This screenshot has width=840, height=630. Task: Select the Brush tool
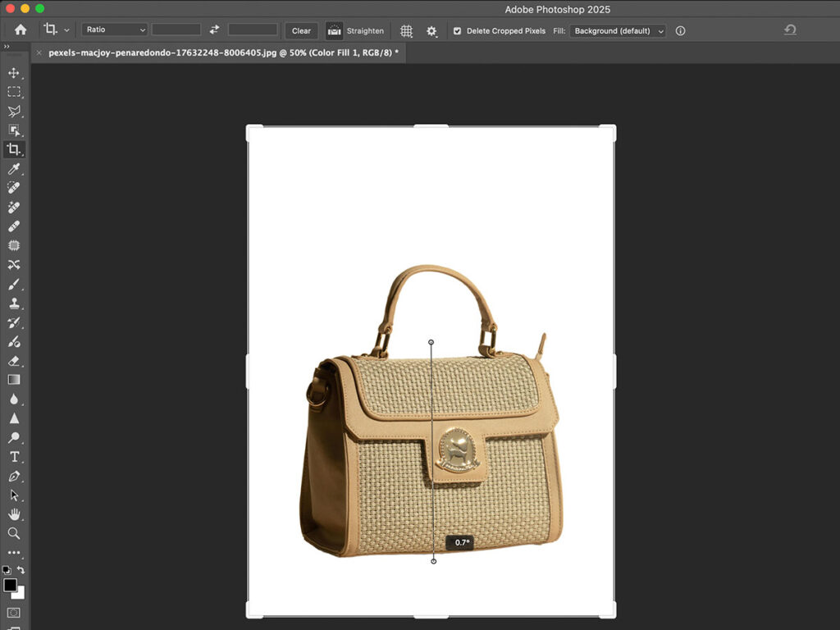tap(14, 284)
